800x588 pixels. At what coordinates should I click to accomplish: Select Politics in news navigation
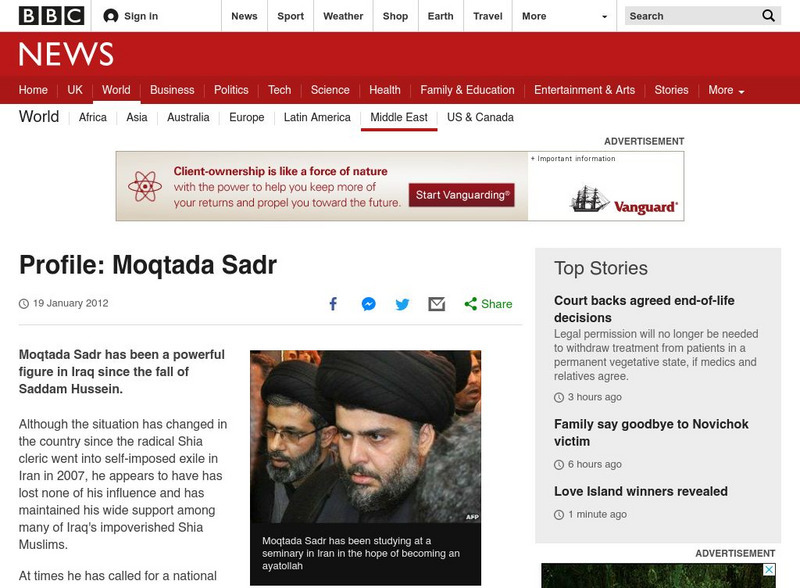231,90
